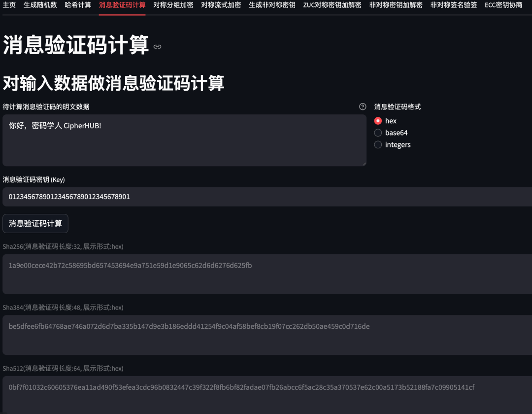The width and height of the screenshot is (532, 414).
Task: Open the 主页 tab
Action: pyautogui.click(x=9, y=5)
